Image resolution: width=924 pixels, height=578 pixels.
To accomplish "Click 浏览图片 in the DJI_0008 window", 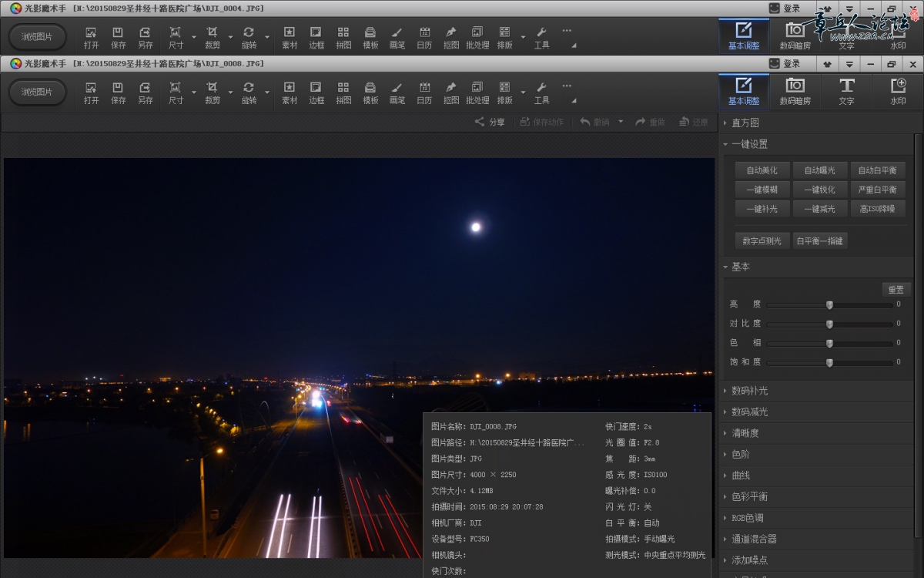I will [37, 92].
